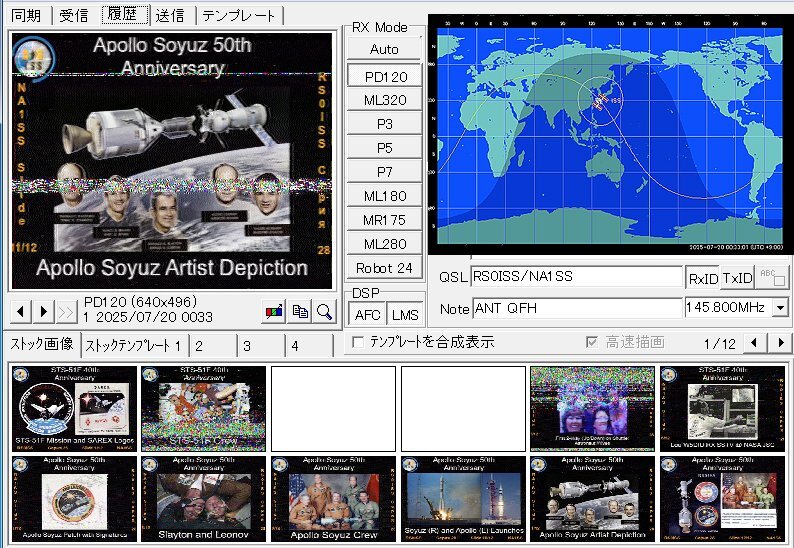794x548 pixels.
Task: Switch to the 受信 tab
Action: pyautogui.click(x=74, y=15)
